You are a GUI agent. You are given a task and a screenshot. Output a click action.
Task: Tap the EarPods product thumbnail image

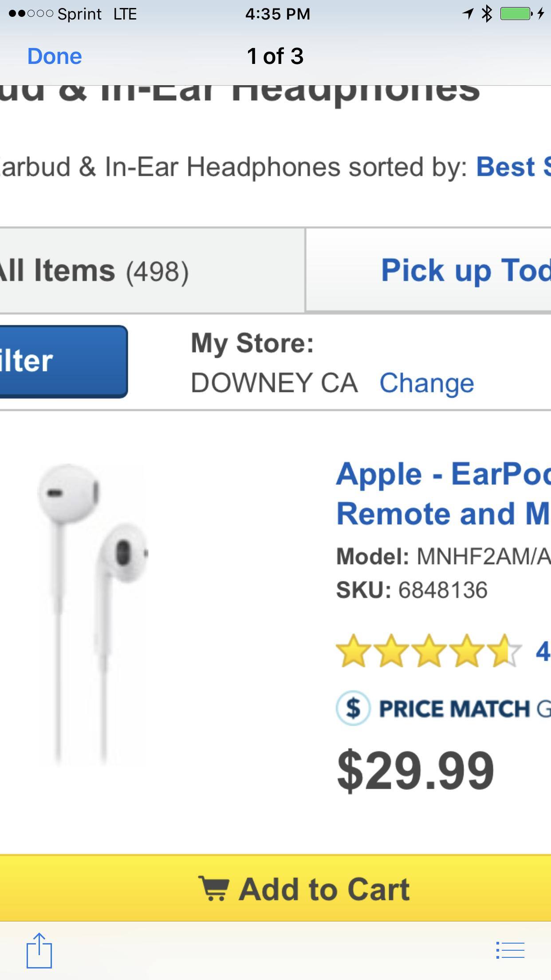93,612
